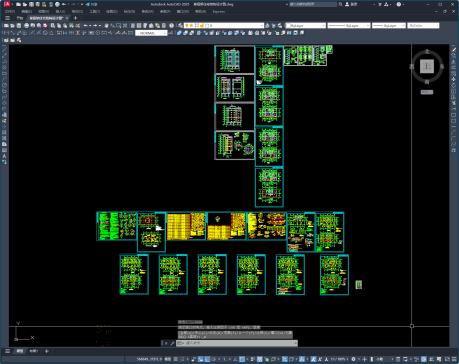Toggle grid display in status bar
The height and width of the screenshot is (364, 459).
(x=176, y=359)
